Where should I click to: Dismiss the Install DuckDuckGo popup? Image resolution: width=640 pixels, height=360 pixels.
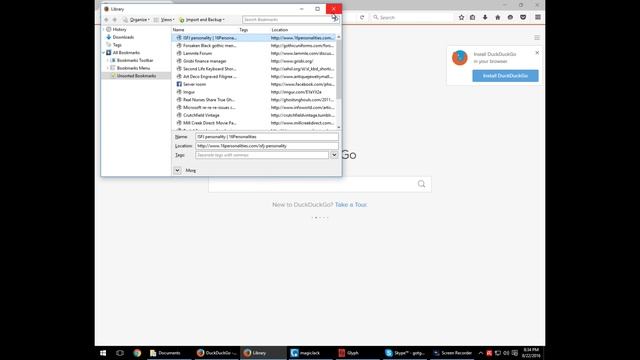point(537,53)
